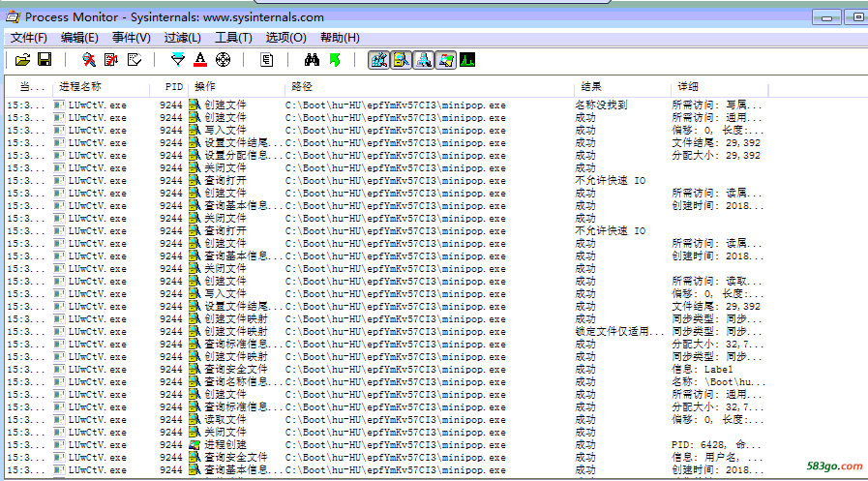Screen dimensions: 868x481
Task: Open the 文件(F) menu
Action: [29, 38]
